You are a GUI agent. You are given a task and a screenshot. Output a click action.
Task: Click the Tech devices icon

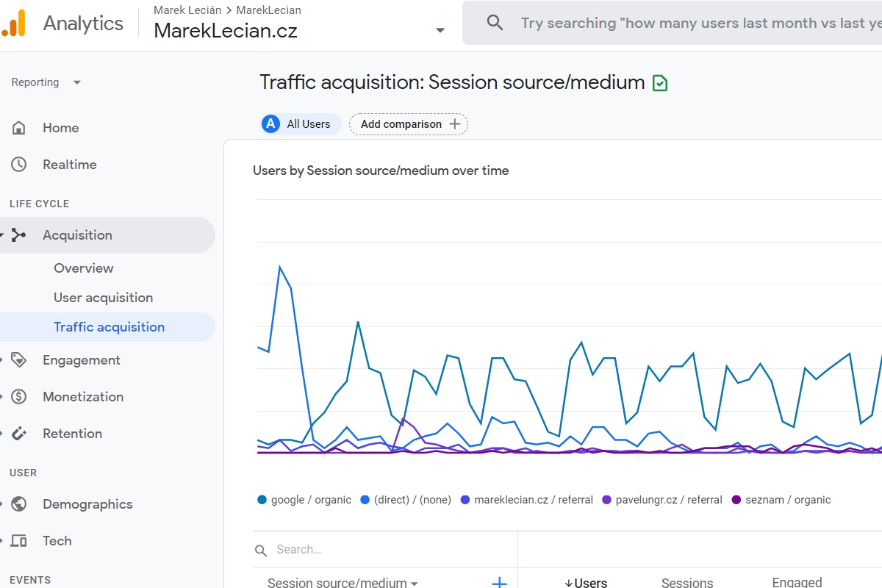coord(19,541)
